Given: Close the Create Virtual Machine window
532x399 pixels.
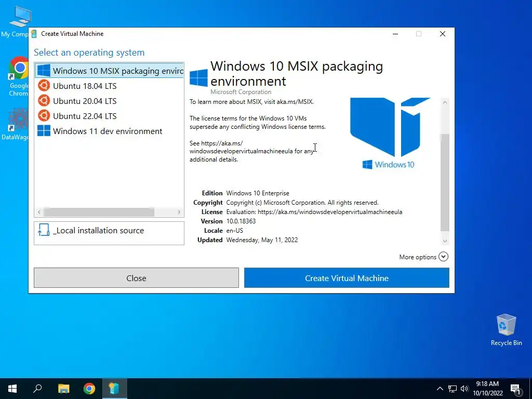Looking at the screenshot, I should tap(443, 34).
